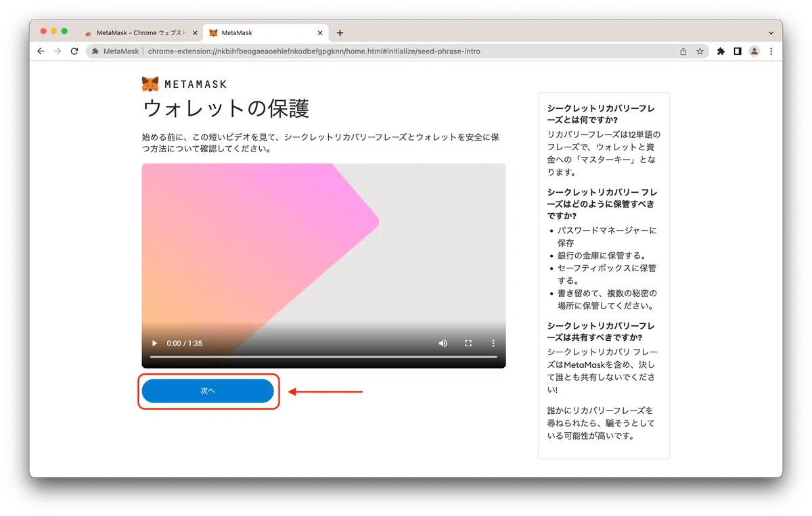812x516 pixels.
Task: Click the browser forward arrow
Action: pyautogui.click(x=58, y=51)
